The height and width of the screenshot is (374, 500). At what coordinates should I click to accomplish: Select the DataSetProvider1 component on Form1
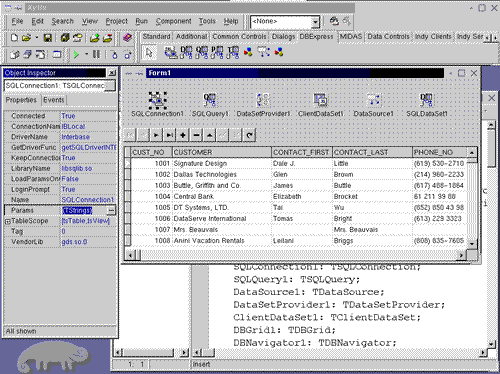[263, 100]
